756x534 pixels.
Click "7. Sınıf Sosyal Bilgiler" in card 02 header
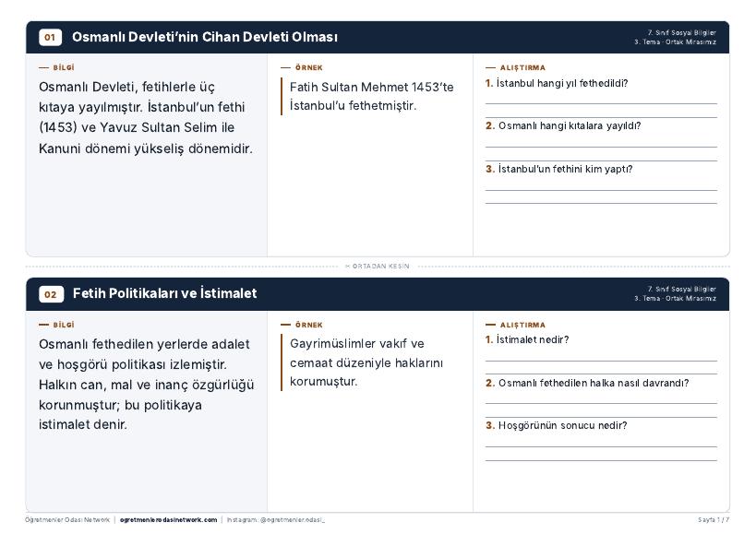point(681,289)
